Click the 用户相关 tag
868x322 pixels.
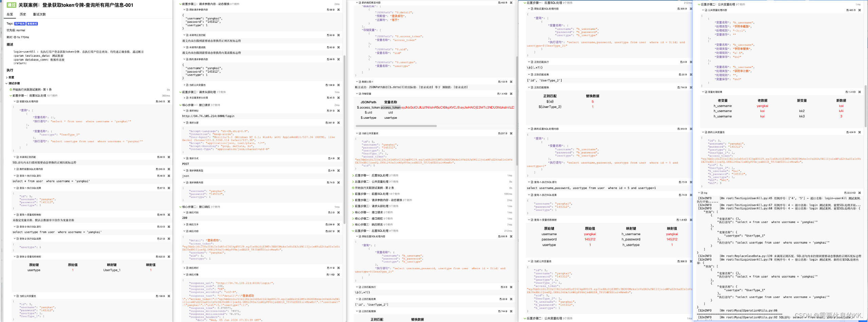point(20,24)
